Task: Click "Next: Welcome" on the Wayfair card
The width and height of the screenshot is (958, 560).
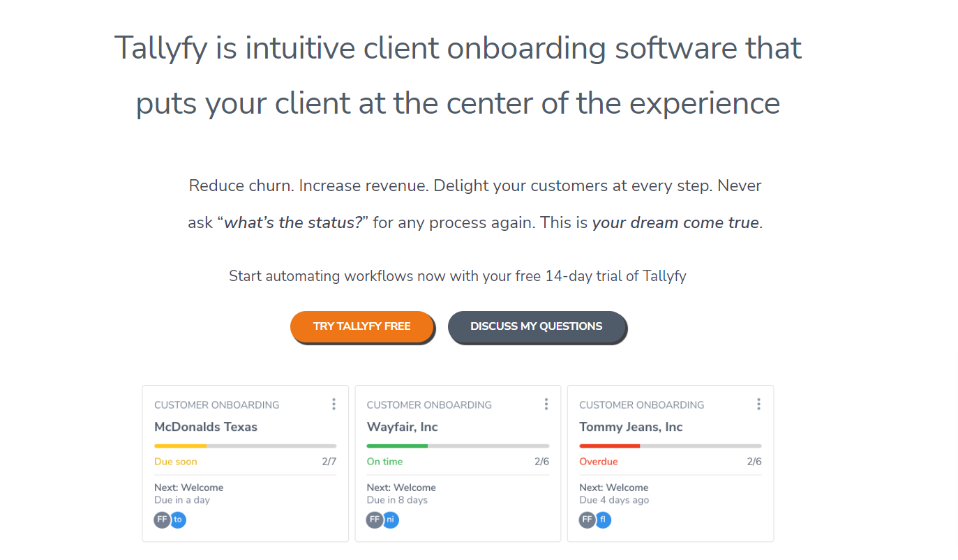Action: (x=401, y=487)
